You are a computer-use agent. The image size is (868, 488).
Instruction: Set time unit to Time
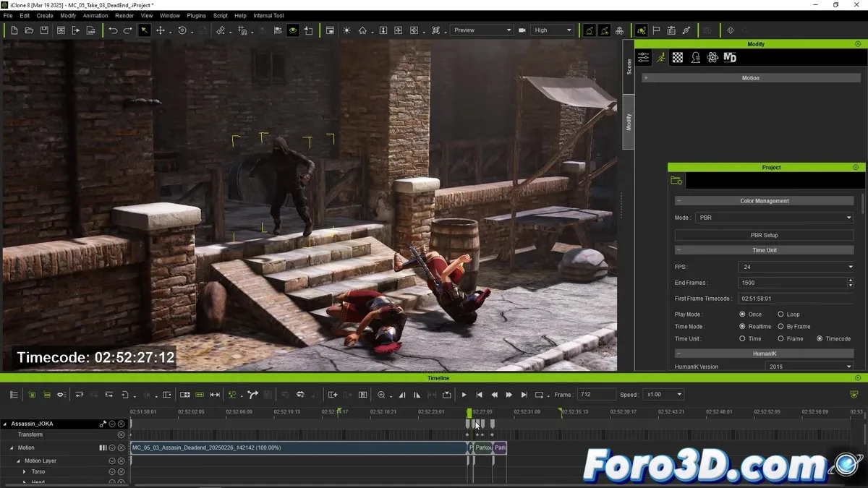click(x=742, y=338)
